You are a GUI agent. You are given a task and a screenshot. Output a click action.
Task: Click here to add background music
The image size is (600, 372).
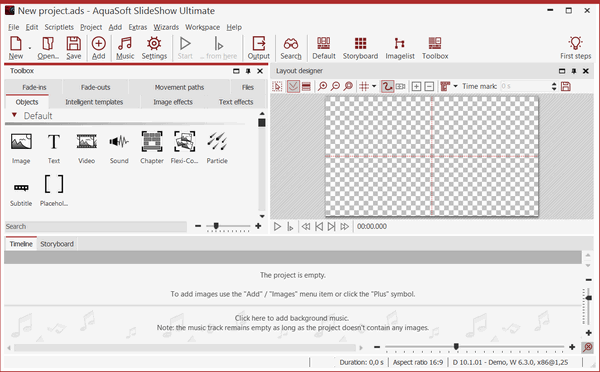(x=292, y=318)
